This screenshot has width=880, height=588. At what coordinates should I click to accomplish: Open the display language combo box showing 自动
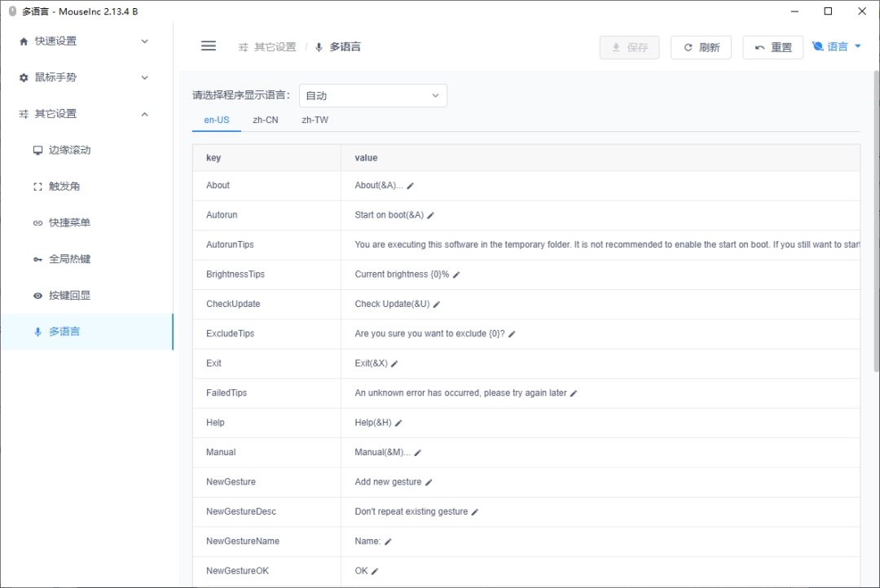pos(372,95)
